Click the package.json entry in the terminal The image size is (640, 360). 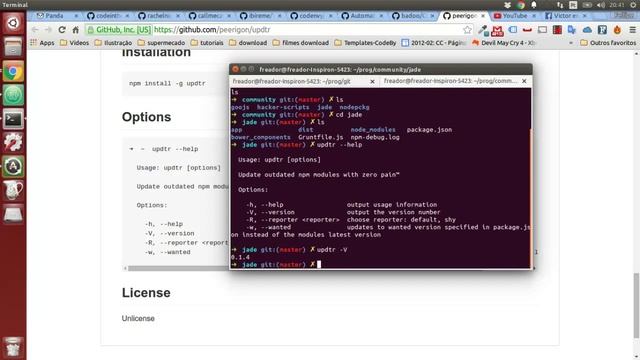[x=429, y=130]
